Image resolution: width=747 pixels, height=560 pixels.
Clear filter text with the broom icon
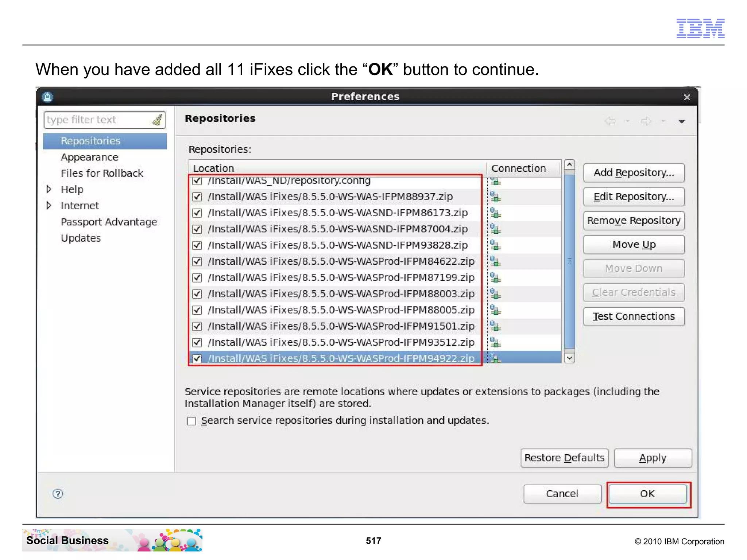pos(157,120)
